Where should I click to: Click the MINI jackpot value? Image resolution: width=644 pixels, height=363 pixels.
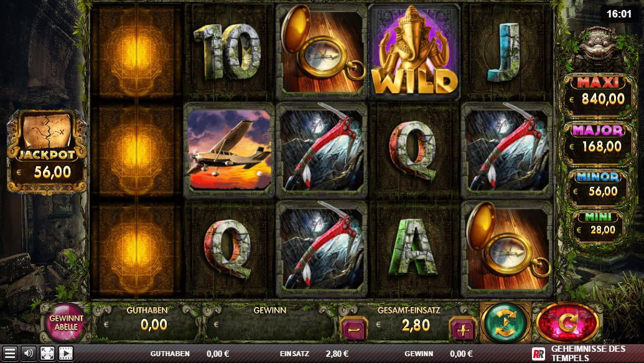(x=602, y=230)
